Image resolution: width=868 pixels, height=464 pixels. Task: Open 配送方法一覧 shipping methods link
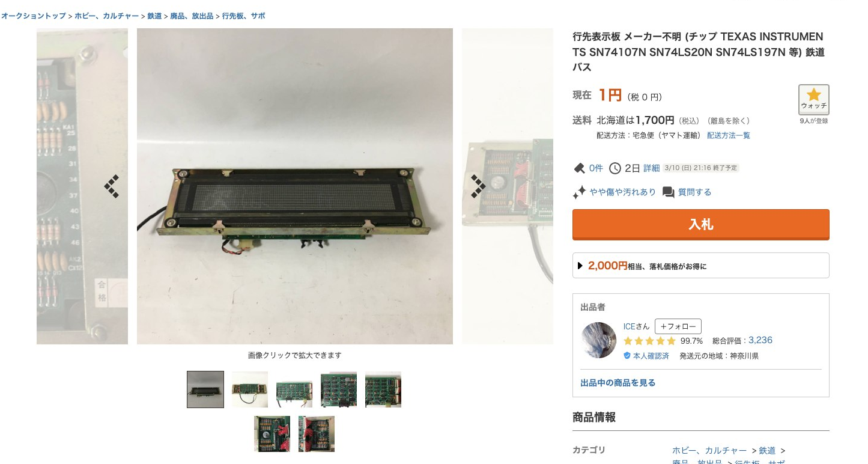729,136
